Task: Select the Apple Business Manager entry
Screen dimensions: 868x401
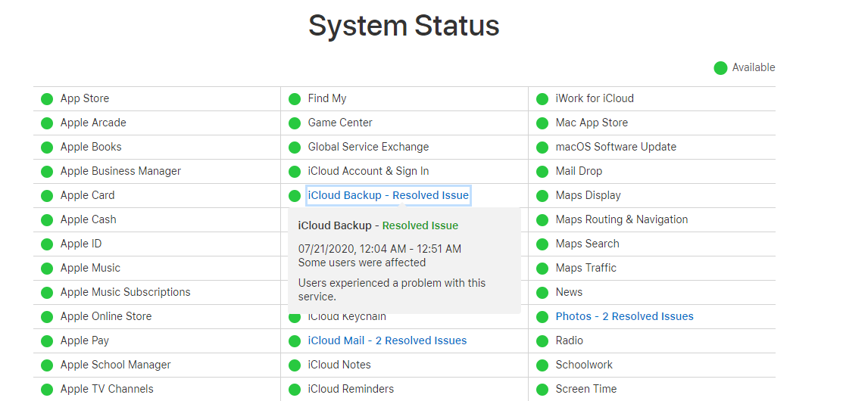Action: click(x=120, y=171)
